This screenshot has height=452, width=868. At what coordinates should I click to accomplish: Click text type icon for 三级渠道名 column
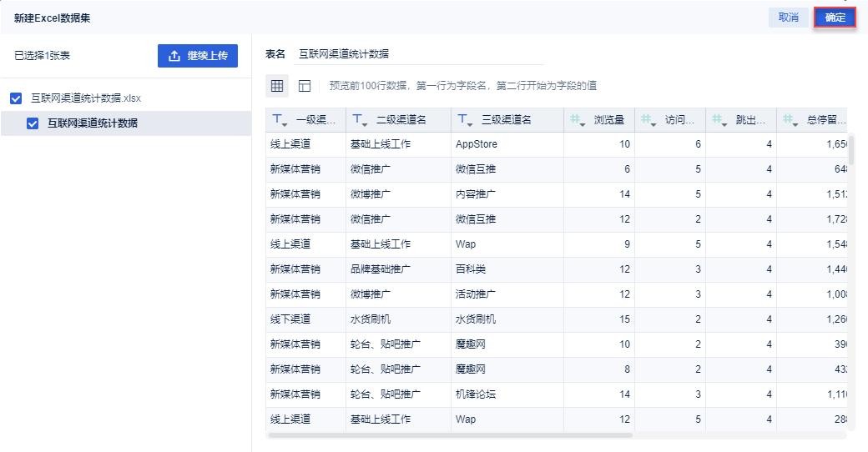point(464,120)
